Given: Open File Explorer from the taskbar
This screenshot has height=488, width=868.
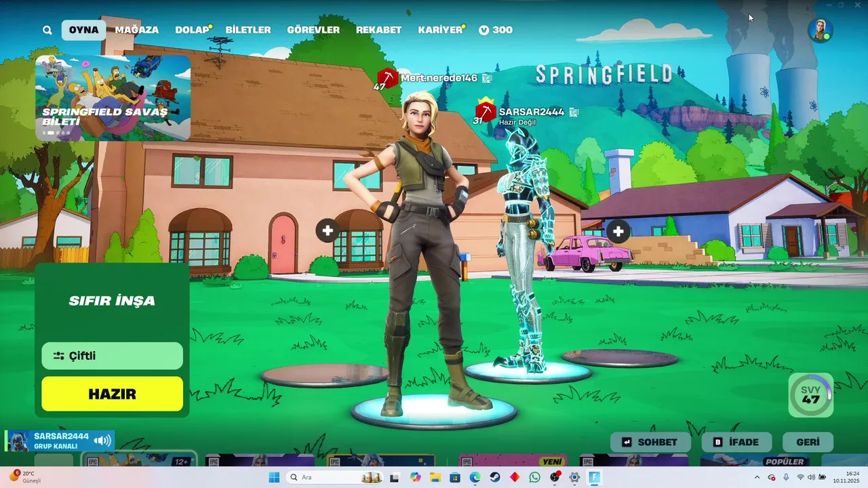Looking at the screenshot, I should (x=435, y=477).
